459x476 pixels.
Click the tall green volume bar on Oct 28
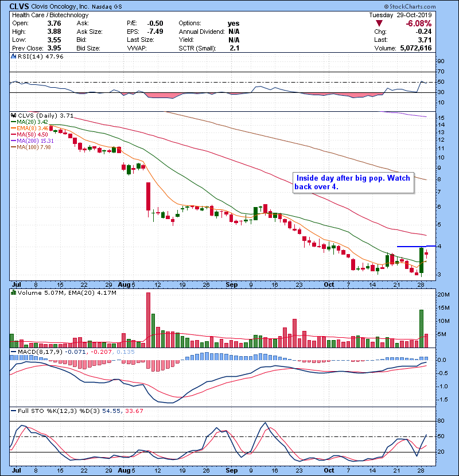421,329
